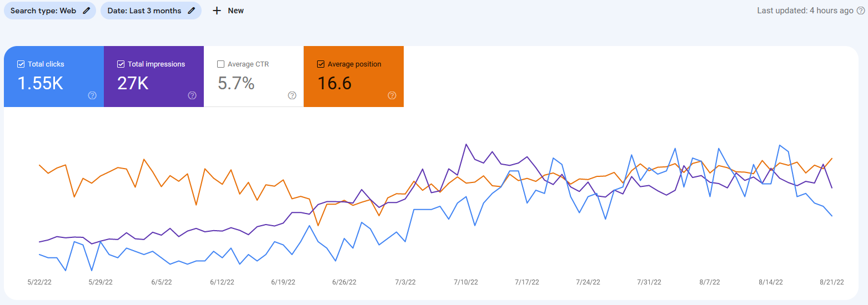The width and height of the screenshot is (868, 305).
Task: Click the 7/10/22 date on chart axis
Action: coord(466,282)
